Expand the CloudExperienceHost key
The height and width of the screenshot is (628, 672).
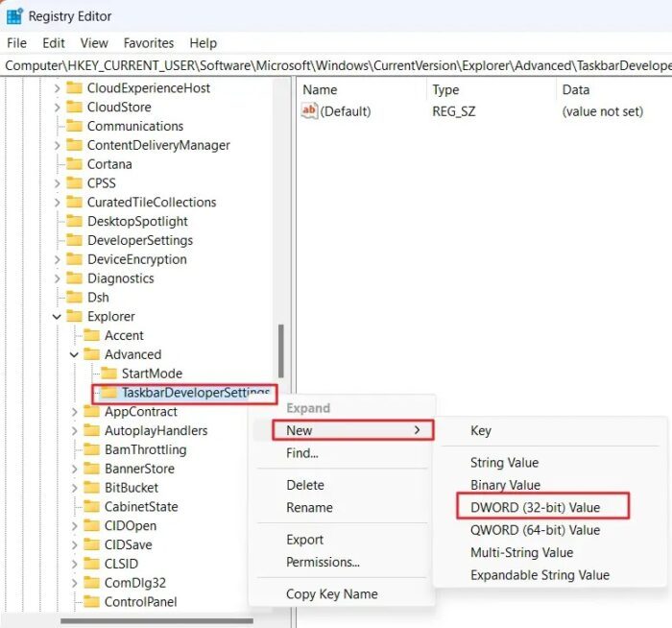[x=57, y=88]
